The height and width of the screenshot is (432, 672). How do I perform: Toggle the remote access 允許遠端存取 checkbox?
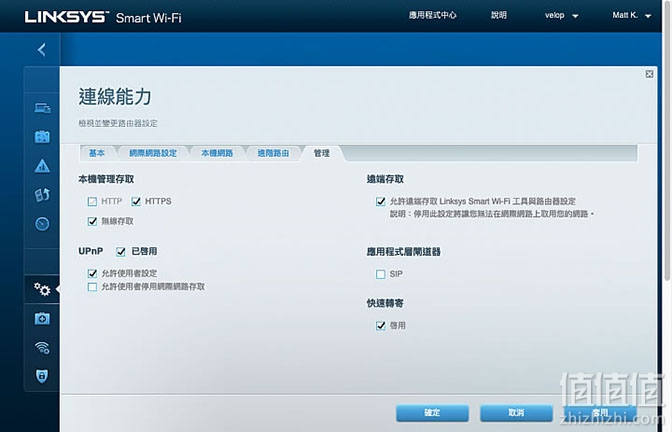(381, 201)
